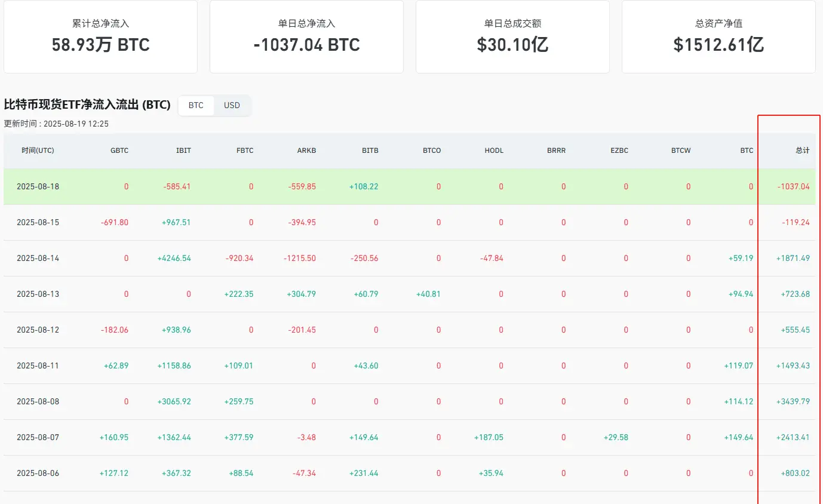This screenshot has width=823, height=504.
Task: Click the -119.24 total cell
Action: click(796, 222)
